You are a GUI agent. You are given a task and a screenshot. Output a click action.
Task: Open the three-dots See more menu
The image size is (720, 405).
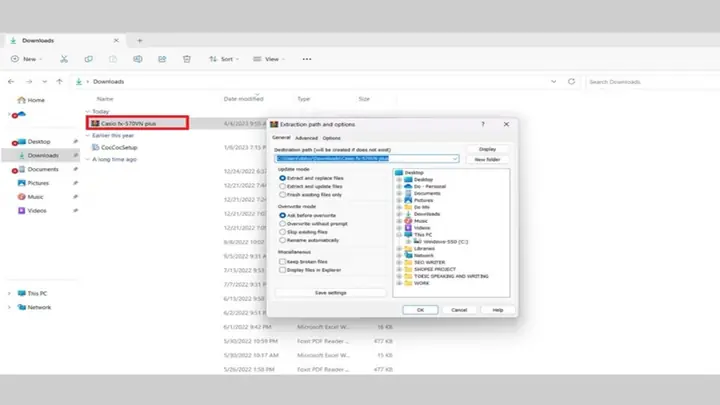307,59
